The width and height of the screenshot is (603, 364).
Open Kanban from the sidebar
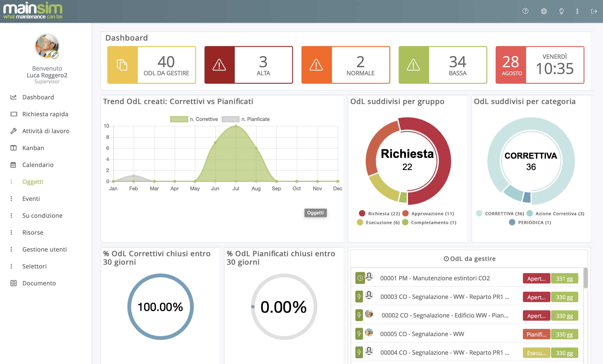pos(33,148)
